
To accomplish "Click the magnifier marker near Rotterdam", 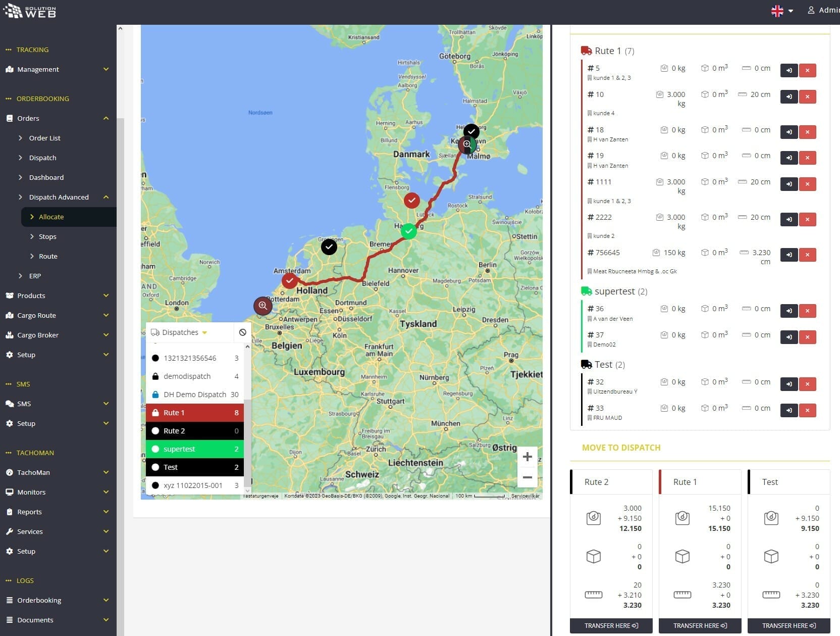I will pos(262,306).
